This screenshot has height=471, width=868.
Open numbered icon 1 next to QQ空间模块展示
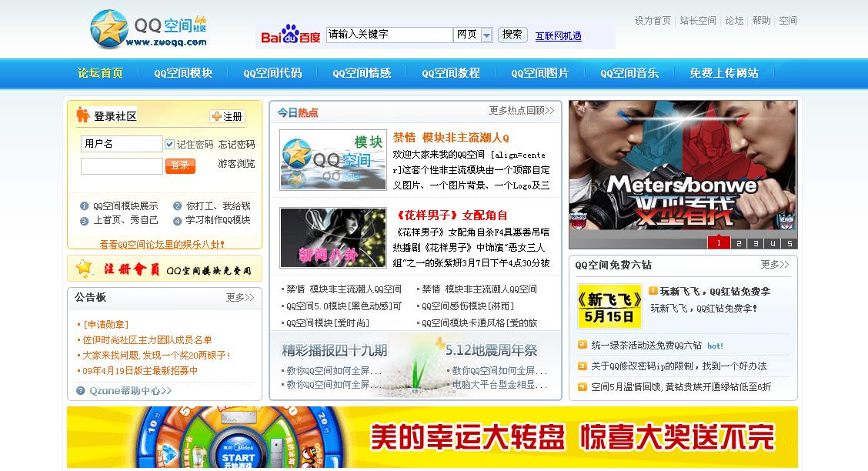click(84, 206)
